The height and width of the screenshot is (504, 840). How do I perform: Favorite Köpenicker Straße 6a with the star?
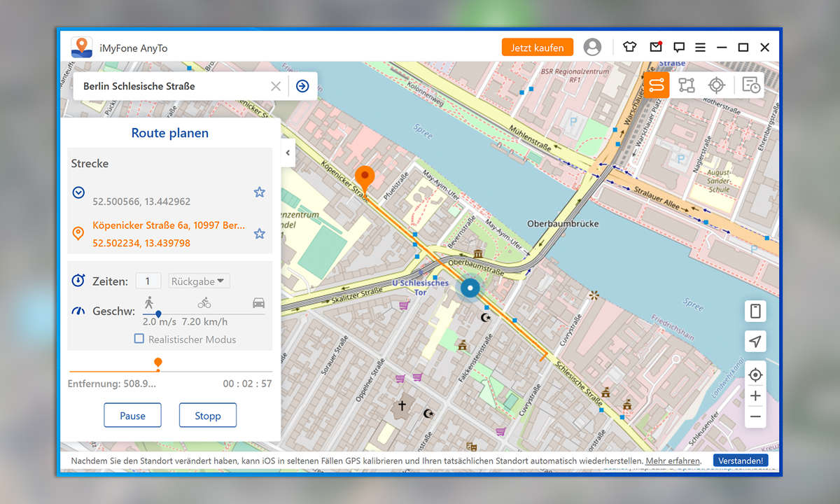tap(260, 234)
